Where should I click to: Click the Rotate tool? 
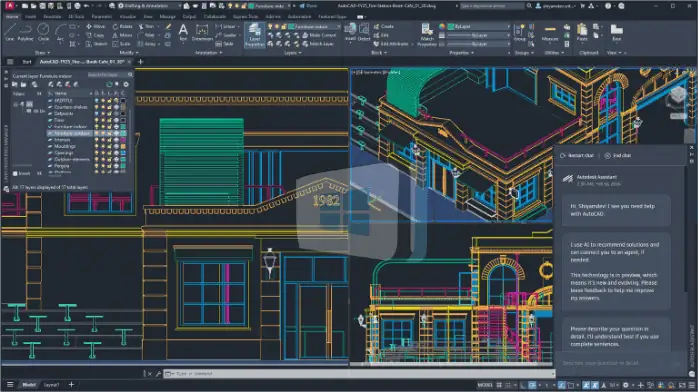click(x=122, y=27)
